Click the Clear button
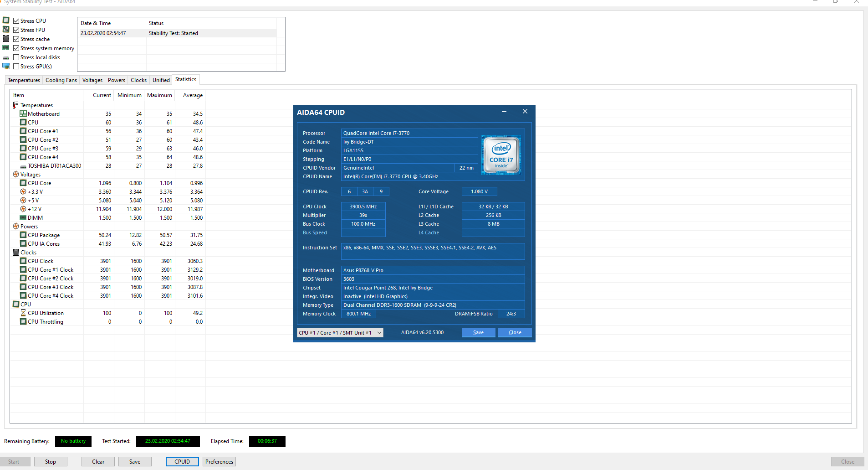 tap(98, 462)
